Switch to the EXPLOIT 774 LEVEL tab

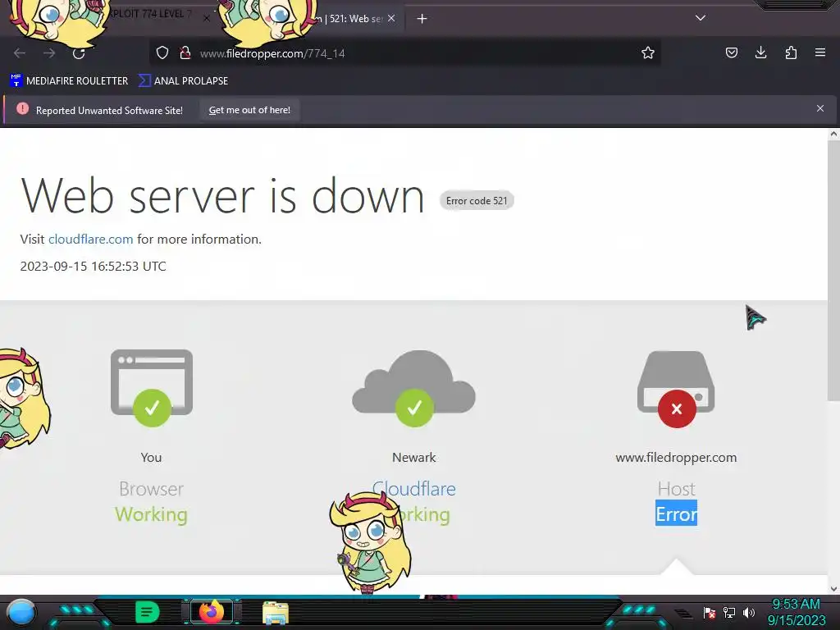pos(150,14)
